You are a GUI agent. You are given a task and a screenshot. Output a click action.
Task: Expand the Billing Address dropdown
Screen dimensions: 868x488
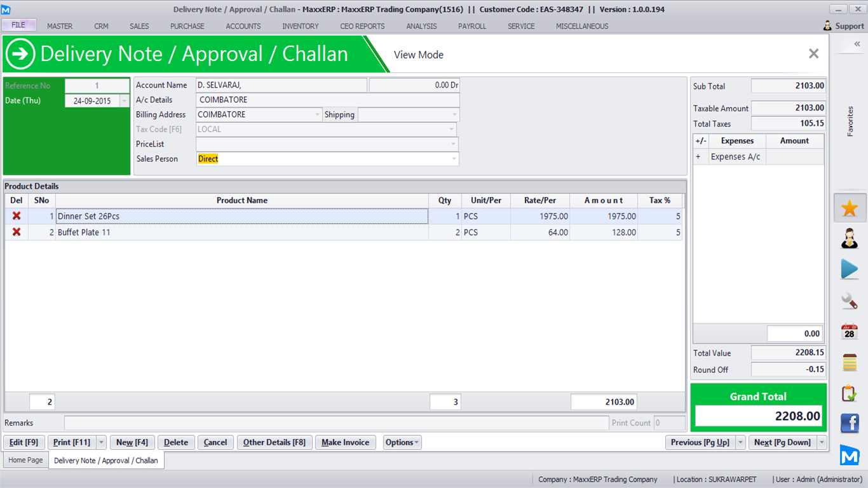[317, 115]
